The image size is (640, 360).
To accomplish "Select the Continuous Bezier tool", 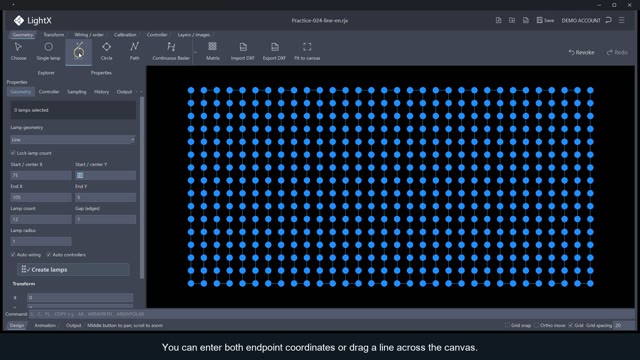I will pos(171,52).
